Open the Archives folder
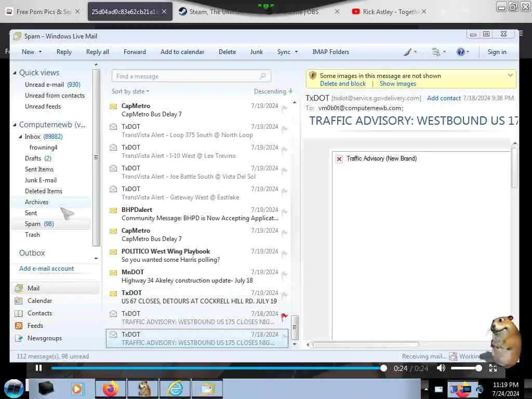 pyautogui.click(x=36, y=202)
